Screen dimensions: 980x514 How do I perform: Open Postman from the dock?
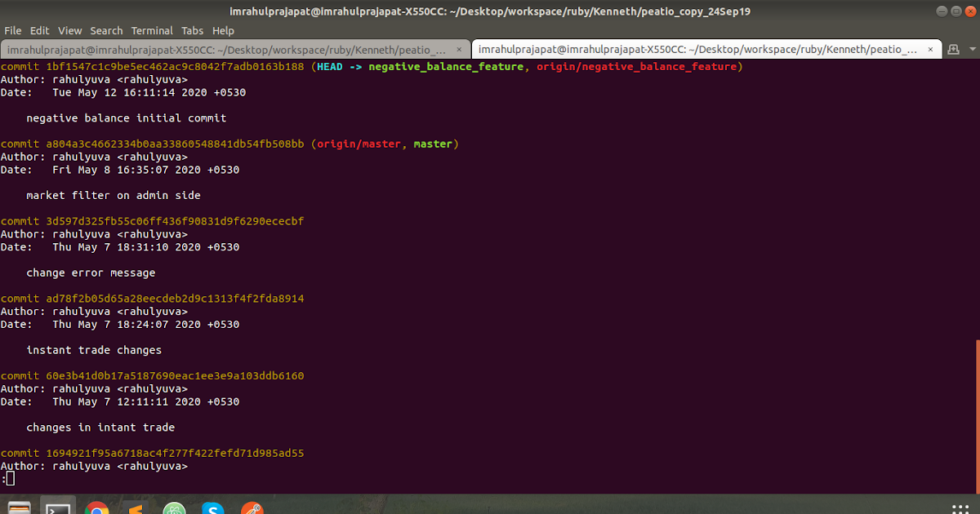point(252,507)
